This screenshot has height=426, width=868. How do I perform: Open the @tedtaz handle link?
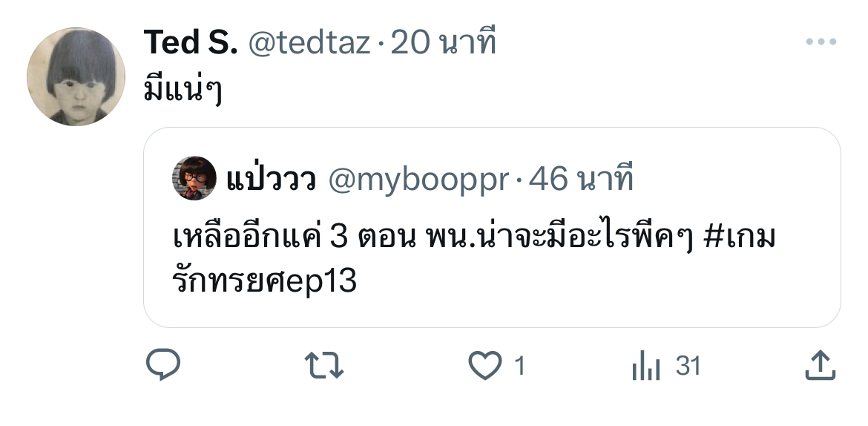309,42
